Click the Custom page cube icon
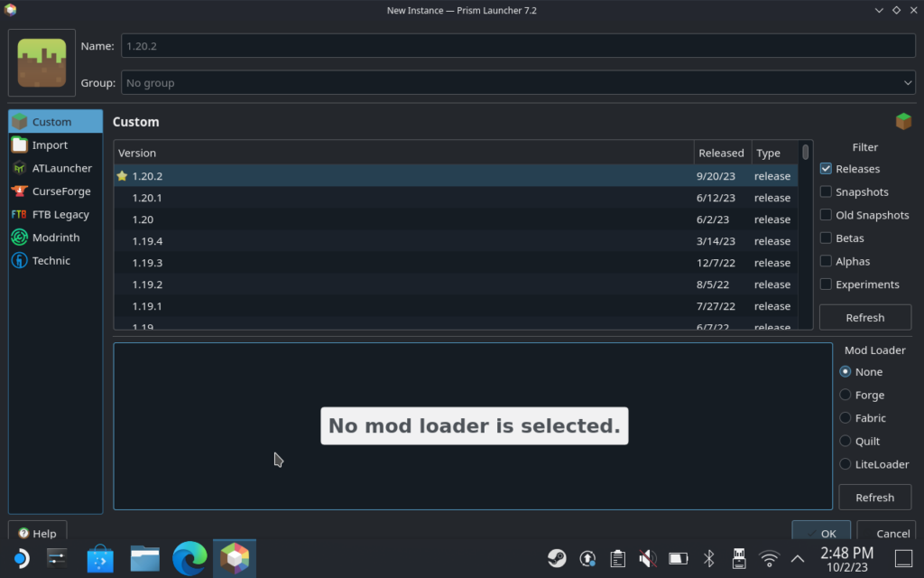This screenshot has height=578, width=924. (903, 122)
